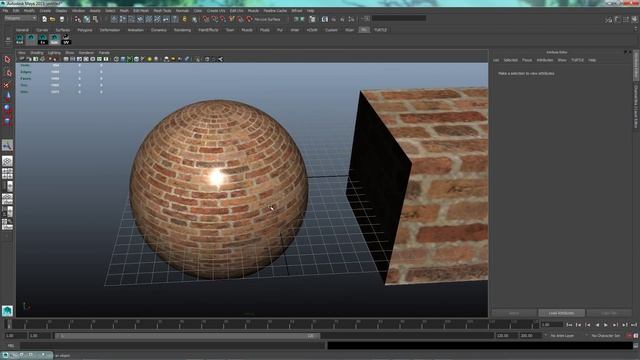Toggle wireframe shading in panel toolbar
The height and width of the screenshot is (360, 640).
[x=116, y=59]
